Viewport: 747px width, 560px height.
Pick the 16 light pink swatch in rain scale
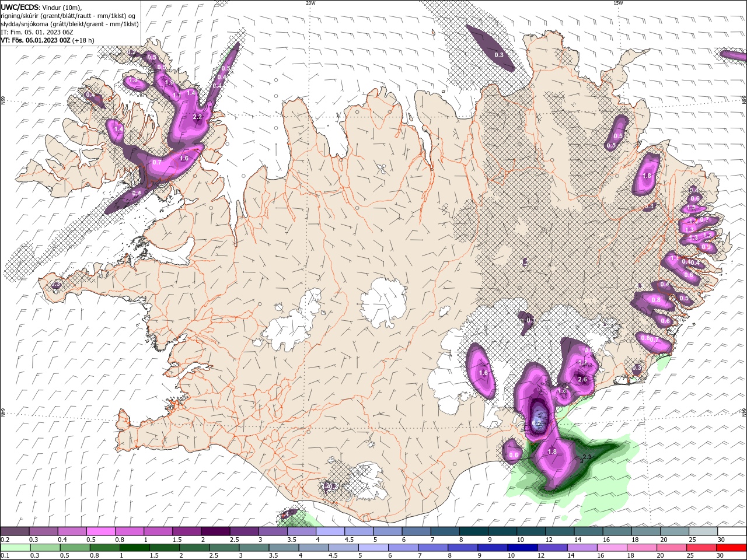tap(612, 548)
